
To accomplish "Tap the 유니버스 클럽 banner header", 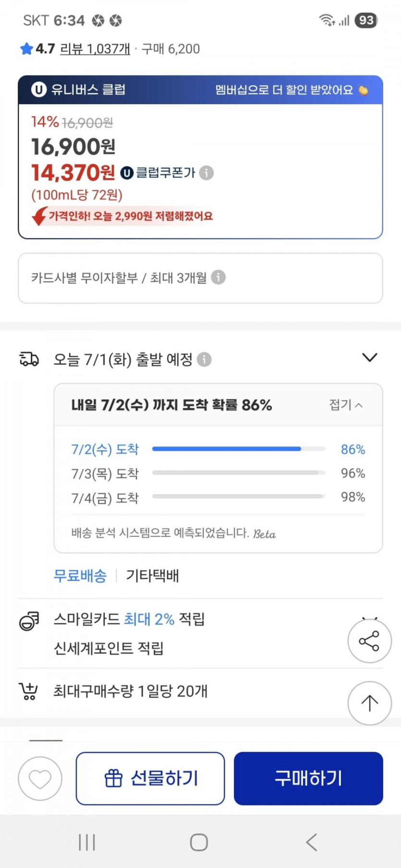I will (200, 90).
